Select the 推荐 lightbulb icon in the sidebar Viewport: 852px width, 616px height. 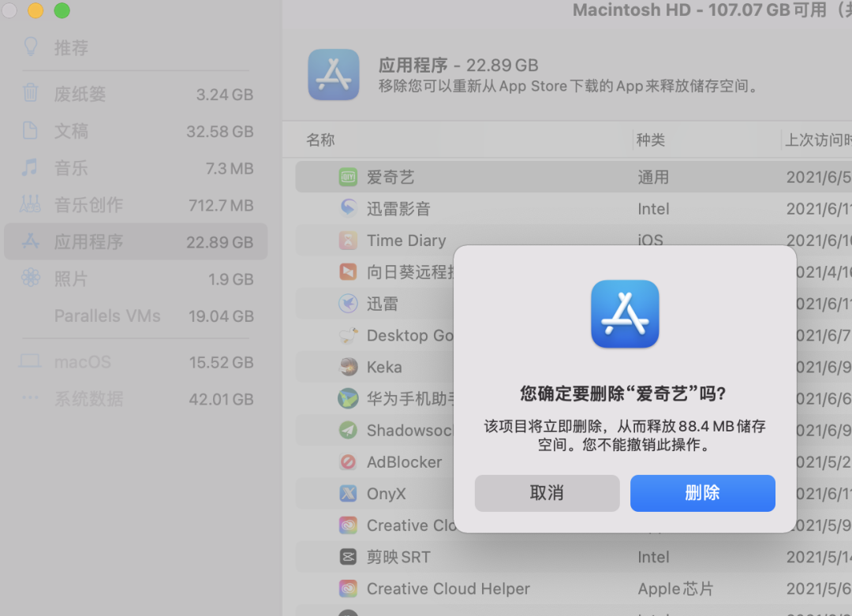31,47
